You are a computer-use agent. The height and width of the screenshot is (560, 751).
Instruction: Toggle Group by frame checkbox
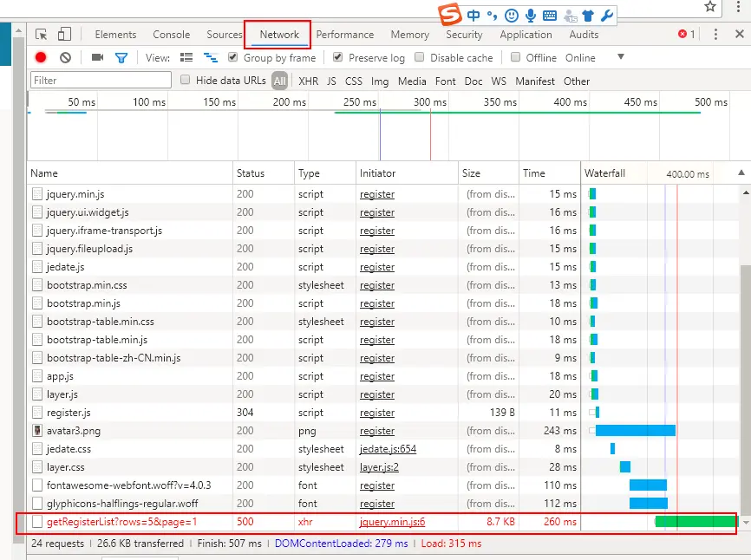pos(232,57)
